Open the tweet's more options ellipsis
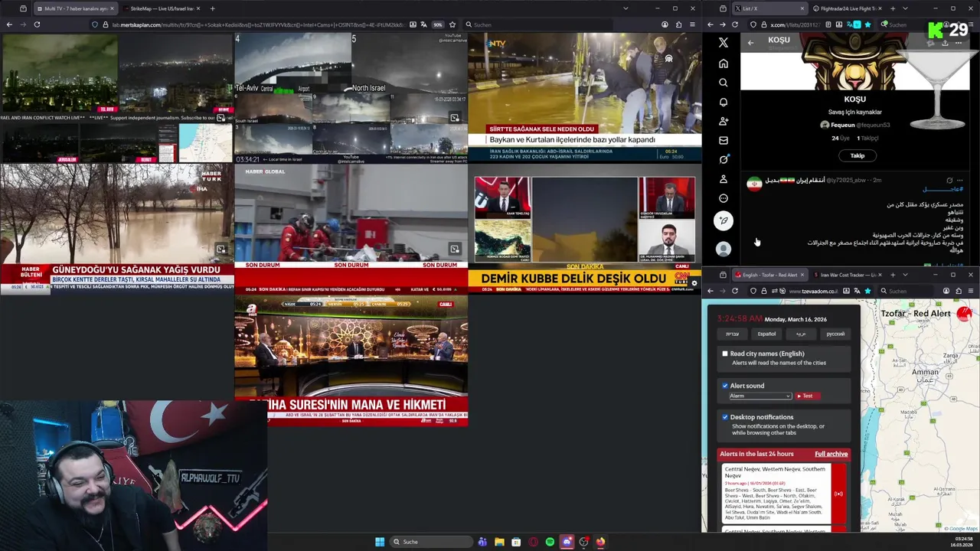This screenshot has height=551, width=980. [959, 180]
